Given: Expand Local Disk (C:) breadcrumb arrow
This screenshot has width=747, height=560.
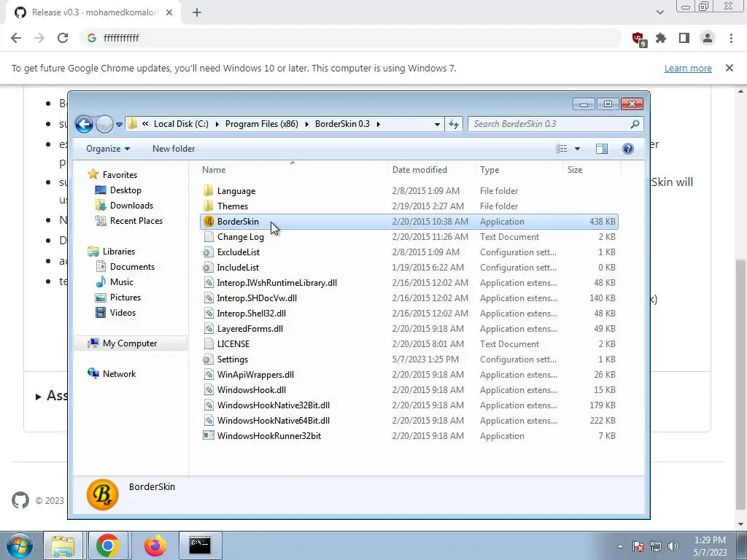Looking at the screenshot, I should click(x=217, y=124).
